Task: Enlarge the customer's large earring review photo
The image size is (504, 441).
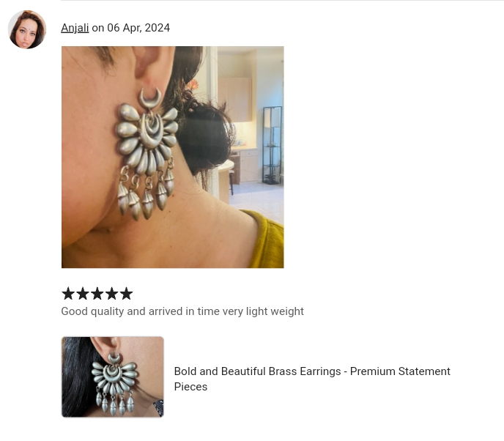Action: [173, 157]
